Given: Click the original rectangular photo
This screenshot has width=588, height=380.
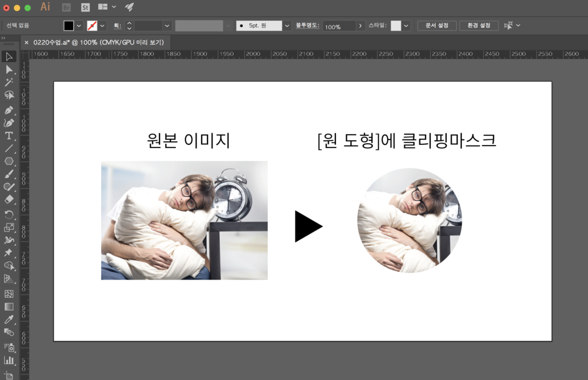Looking at the screenshot, I should click(184, 220).
